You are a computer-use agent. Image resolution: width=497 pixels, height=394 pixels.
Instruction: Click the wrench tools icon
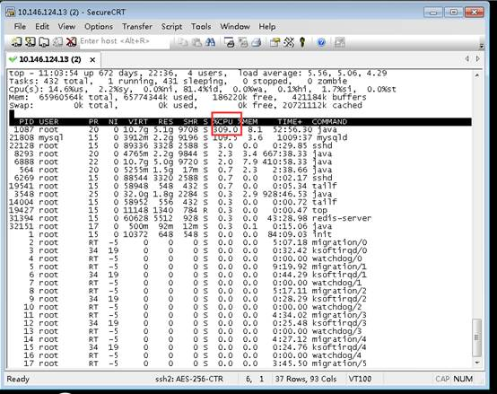[x=289, y=42]
